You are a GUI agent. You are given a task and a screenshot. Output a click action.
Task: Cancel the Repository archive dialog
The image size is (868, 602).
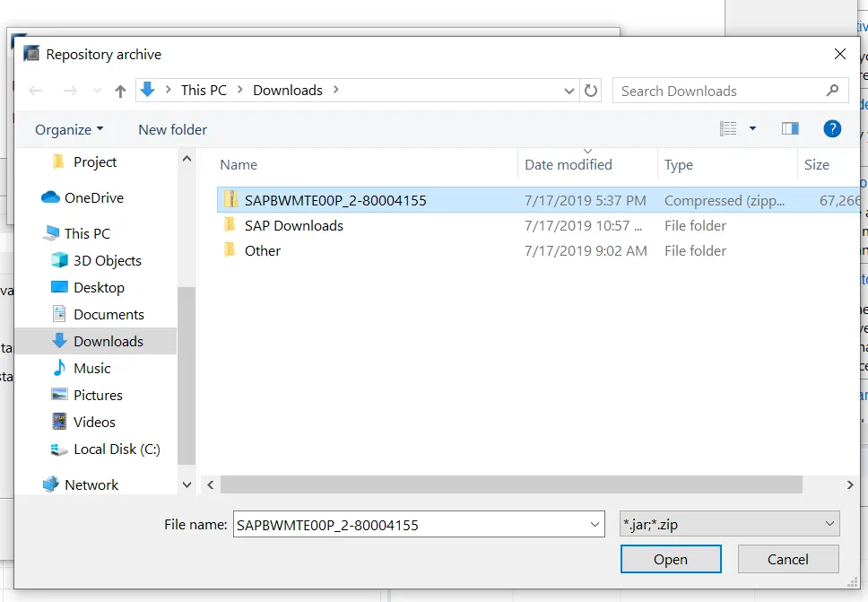787,558
